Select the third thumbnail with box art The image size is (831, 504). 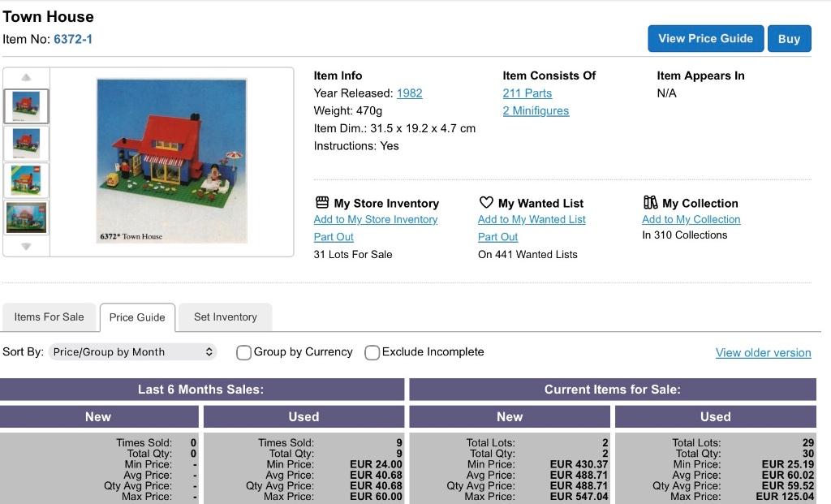point(26,180)
